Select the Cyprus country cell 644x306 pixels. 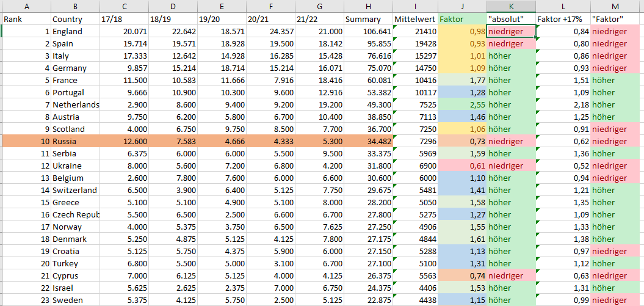point(76,275)
